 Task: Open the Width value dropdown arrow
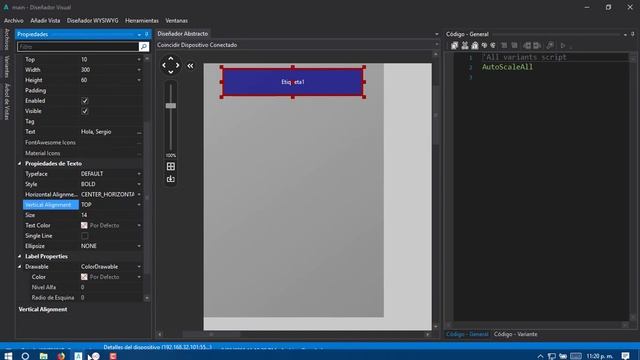(x=139, y=70)
